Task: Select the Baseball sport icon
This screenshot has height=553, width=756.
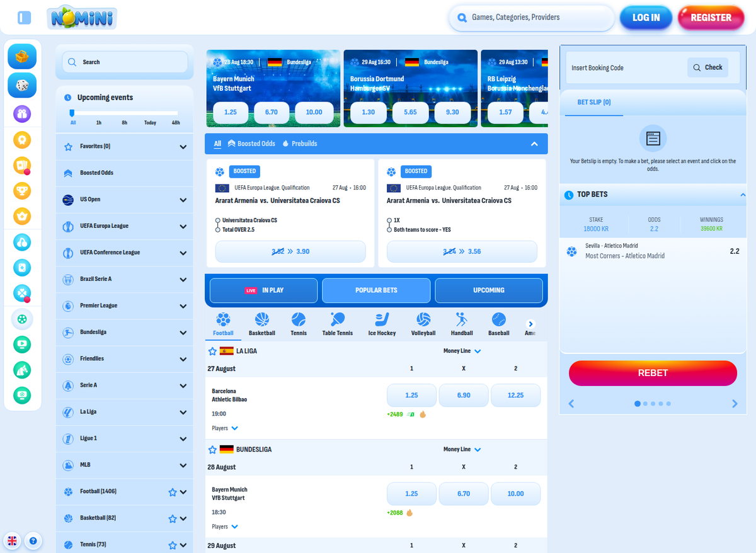Action: point(498,324)
